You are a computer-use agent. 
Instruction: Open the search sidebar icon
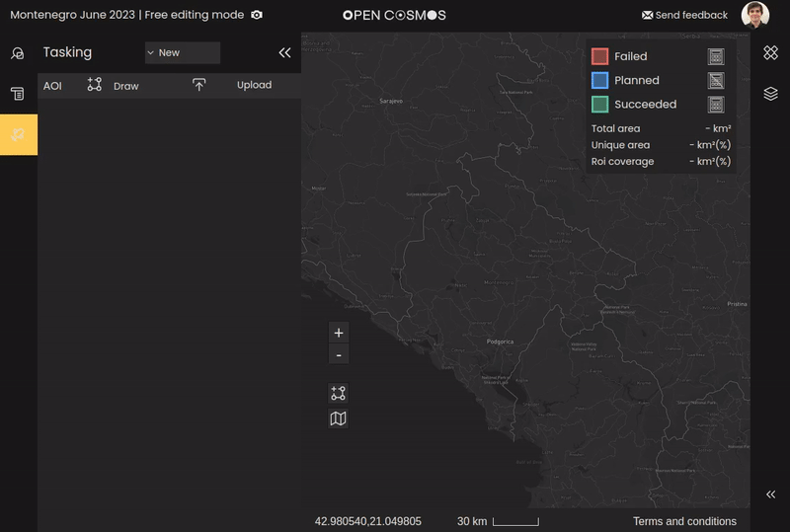click(17, 54)
